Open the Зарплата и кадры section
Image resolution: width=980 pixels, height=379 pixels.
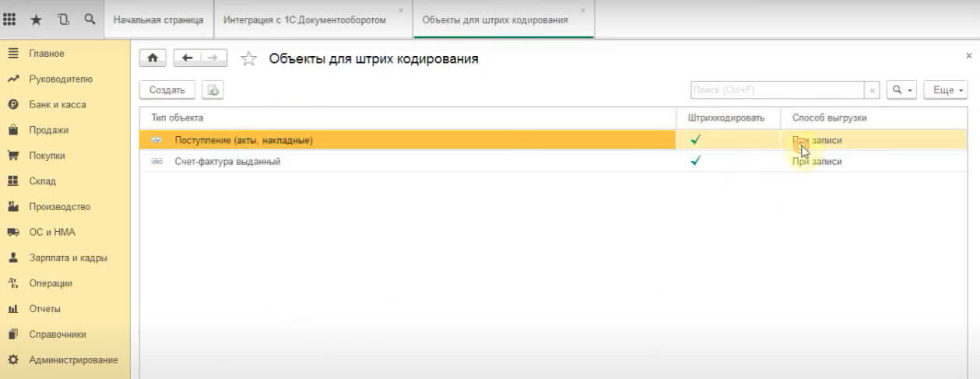[x=68, y=258]
